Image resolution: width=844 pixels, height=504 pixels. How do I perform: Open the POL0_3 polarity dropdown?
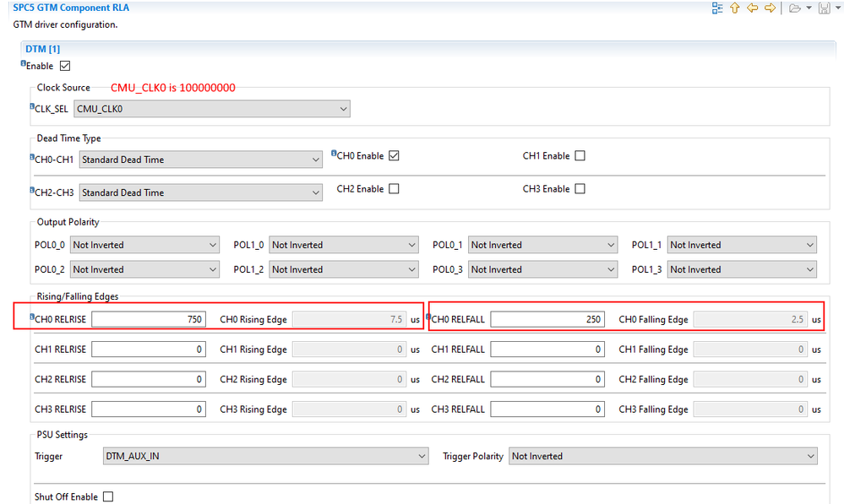[543, 269]
